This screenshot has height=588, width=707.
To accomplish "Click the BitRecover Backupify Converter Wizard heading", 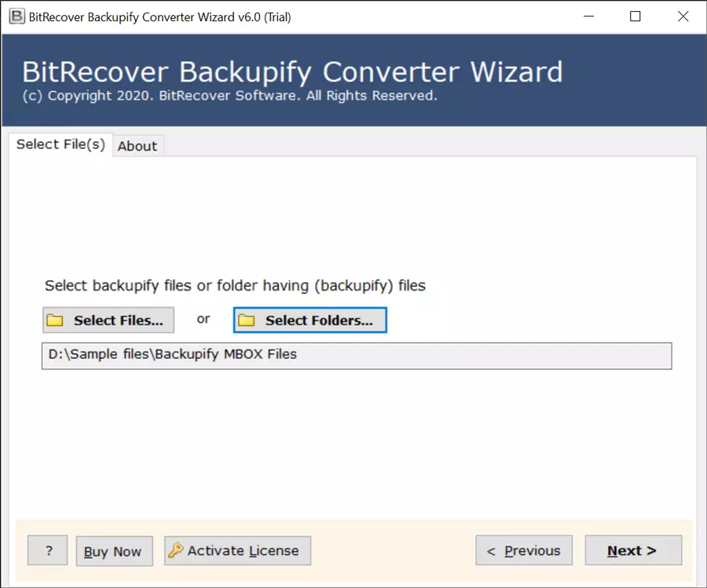I will pyautogui.click(x=293, y=71).
